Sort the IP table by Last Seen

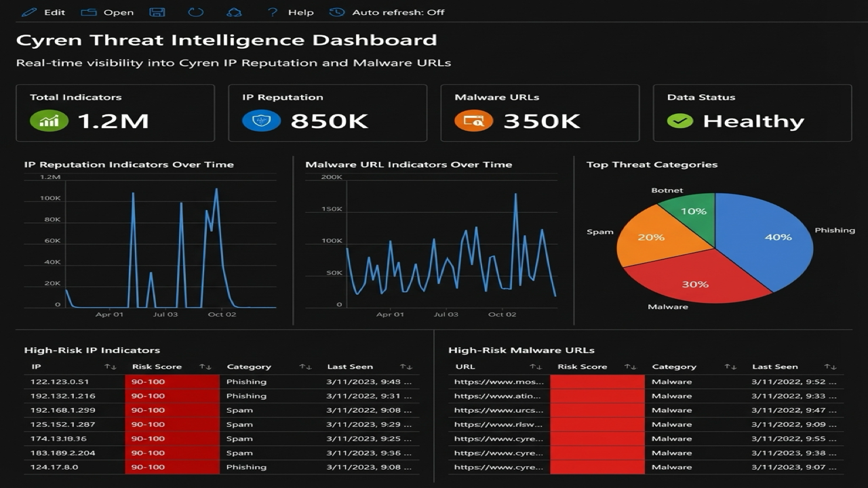coord(406,367)
